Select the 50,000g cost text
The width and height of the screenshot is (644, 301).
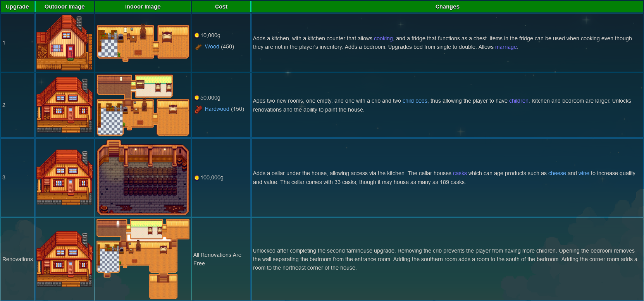(210, 98)
